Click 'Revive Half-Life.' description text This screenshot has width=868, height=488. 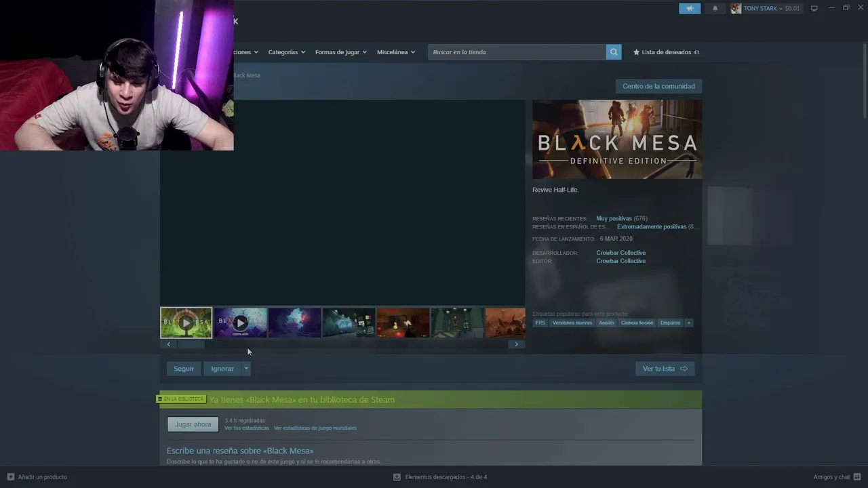click(555, 190)
